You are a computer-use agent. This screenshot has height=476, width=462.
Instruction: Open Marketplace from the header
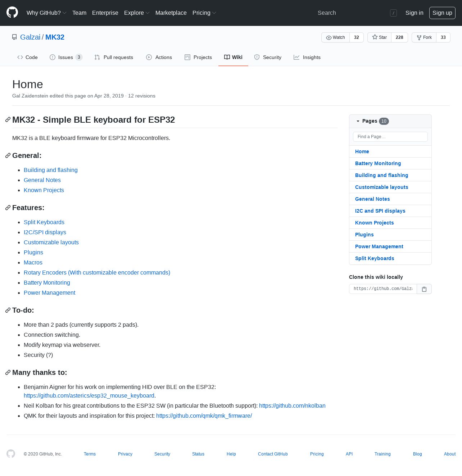pyautogui.click(x=171, y=13)
